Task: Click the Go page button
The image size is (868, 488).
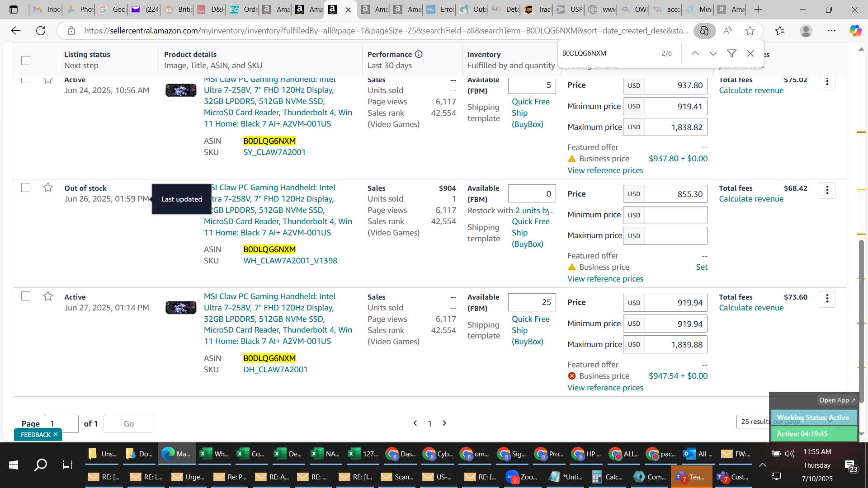Action: pyautogui.click(x=129, y=424)
